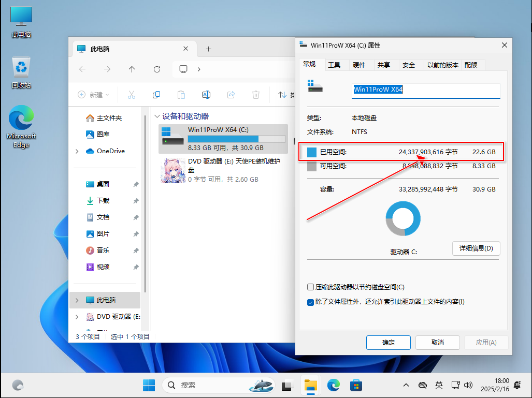The height and width of the screenshot is (398, 532).
Task: Click 取消 button
Action: coord(438,343)
